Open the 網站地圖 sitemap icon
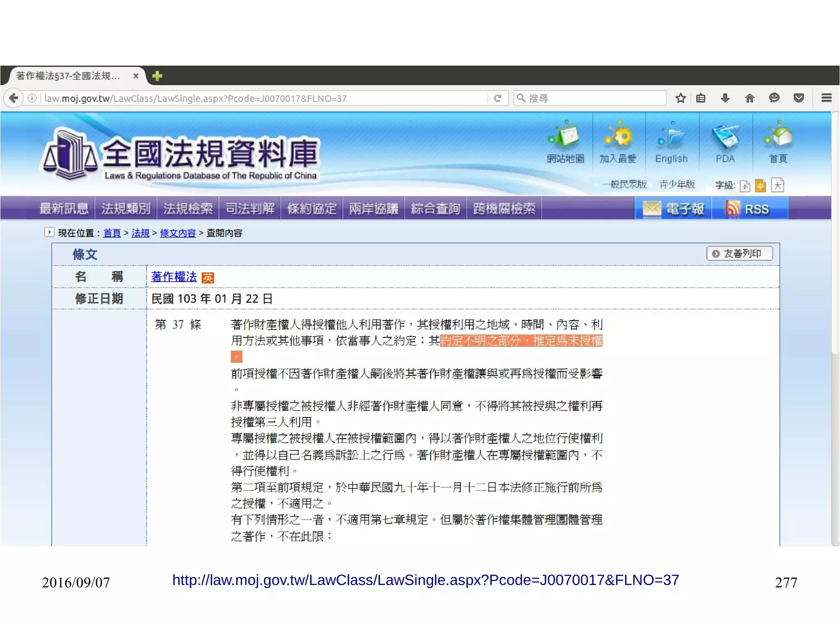The height and width of the screenshot is (630, 840). (565, 142)
